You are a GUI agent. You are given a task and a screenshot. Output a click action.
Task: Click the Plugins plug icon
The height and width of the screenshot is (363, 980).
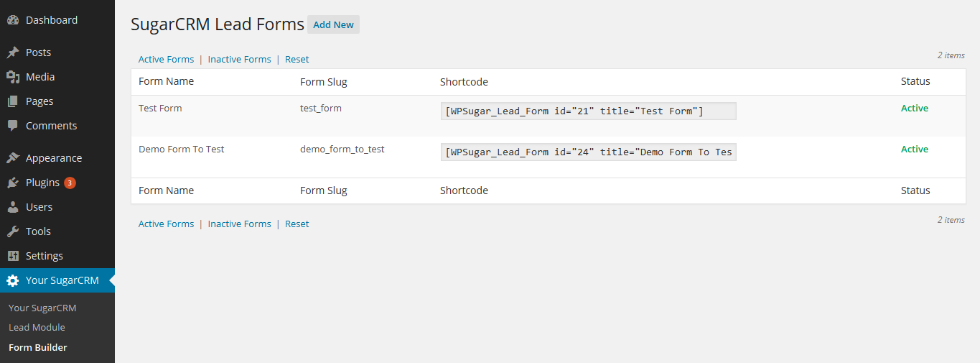13,183
